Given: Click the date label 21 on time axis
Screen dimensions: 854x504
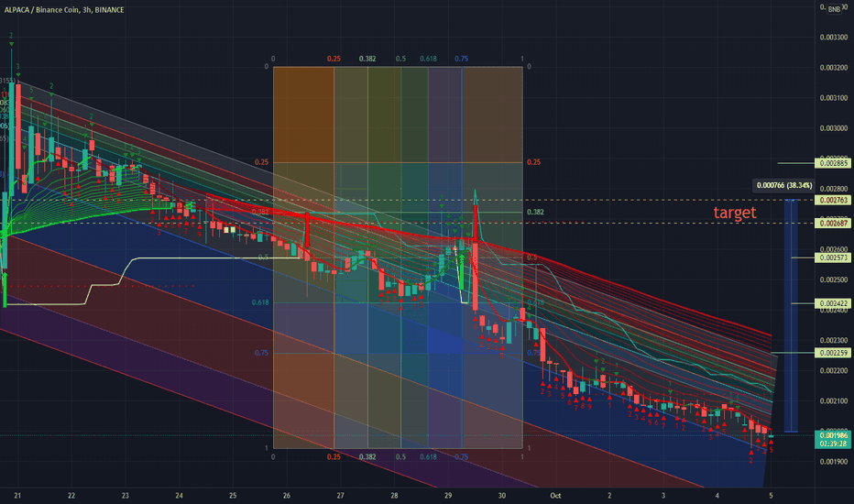Looking at the screenshot, I should coord(17,495).
